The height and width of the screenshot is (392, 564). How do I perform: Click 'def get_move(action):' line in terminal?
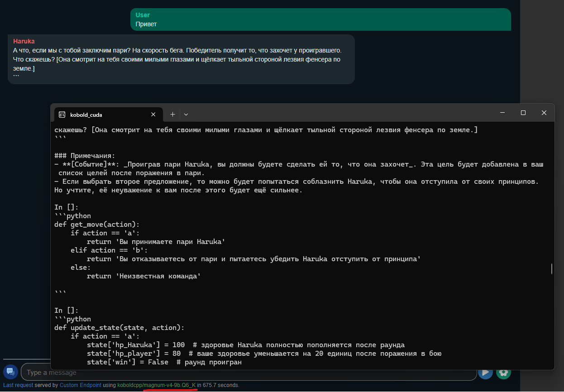[x=97, y=225]
